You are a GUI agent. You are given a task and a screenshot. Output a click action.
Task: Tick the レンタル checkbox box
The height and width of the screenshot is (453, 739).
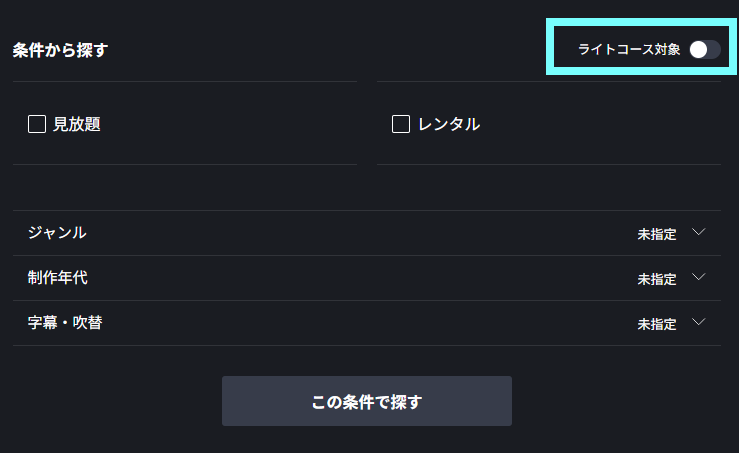coord(401,124)
